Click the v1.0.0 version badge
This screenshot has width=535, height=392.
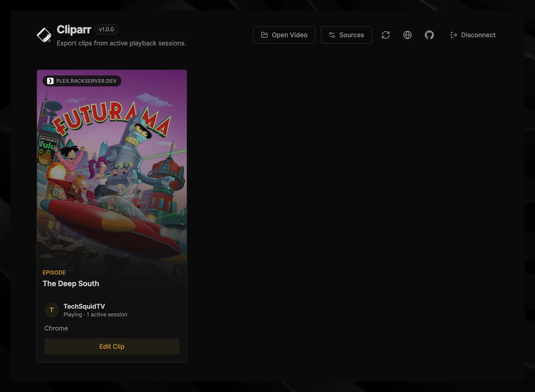point(106,29)
